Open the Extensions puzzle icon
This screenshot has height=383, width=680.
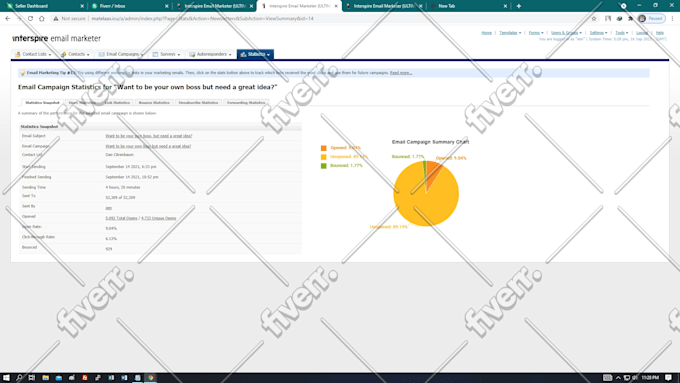(x=631, y=19)
